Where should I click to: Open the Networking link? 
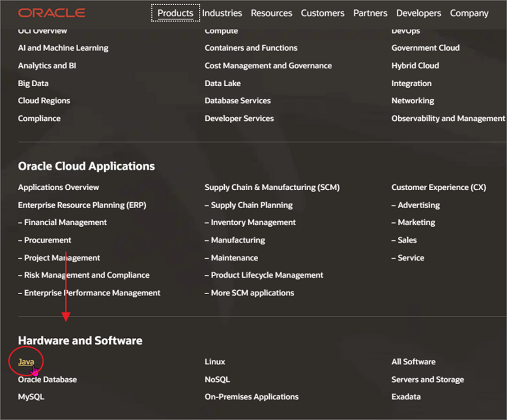(x=412, y=101)
